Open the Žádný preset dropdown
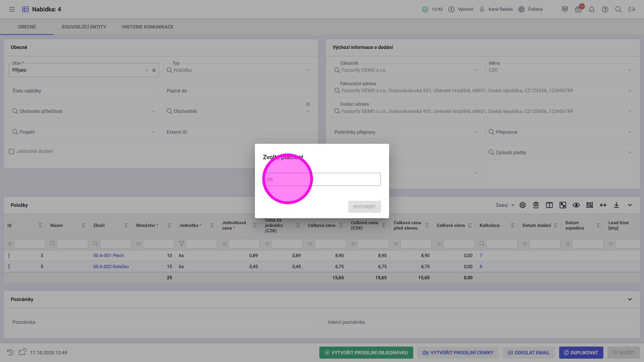 pos(505,205)
